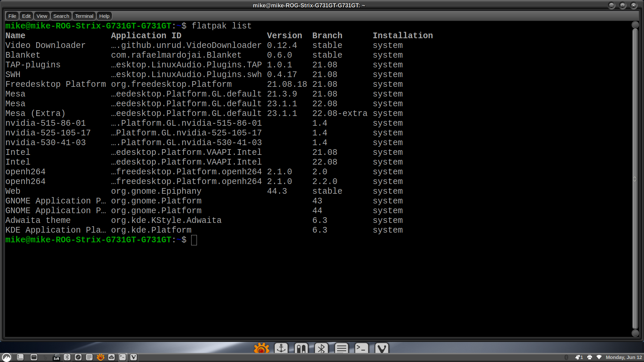The width and height of the screenshot is (644, 362).
Task: Open Bluetooth manager from panel taskbar
Action: pos(67,357)
